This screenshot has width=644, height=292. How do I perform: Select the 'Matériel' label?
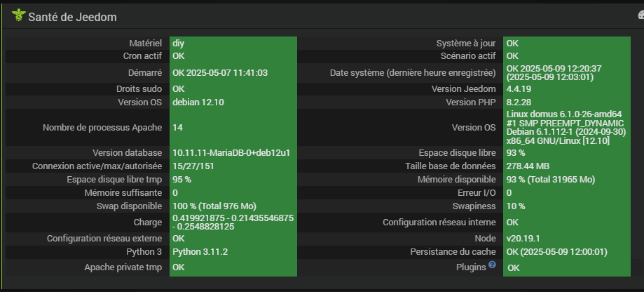pyautogui.click(x=145, y=44)
